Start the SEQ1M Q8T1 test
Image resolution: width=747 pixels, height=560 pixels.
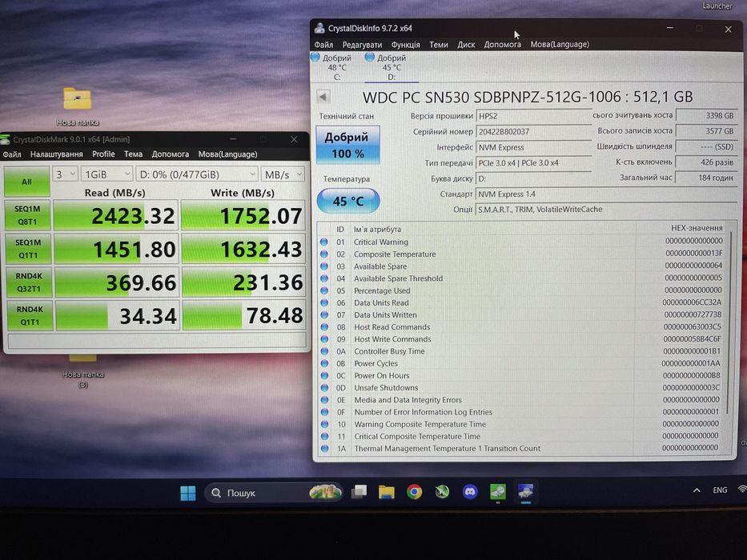coord(28,215)
